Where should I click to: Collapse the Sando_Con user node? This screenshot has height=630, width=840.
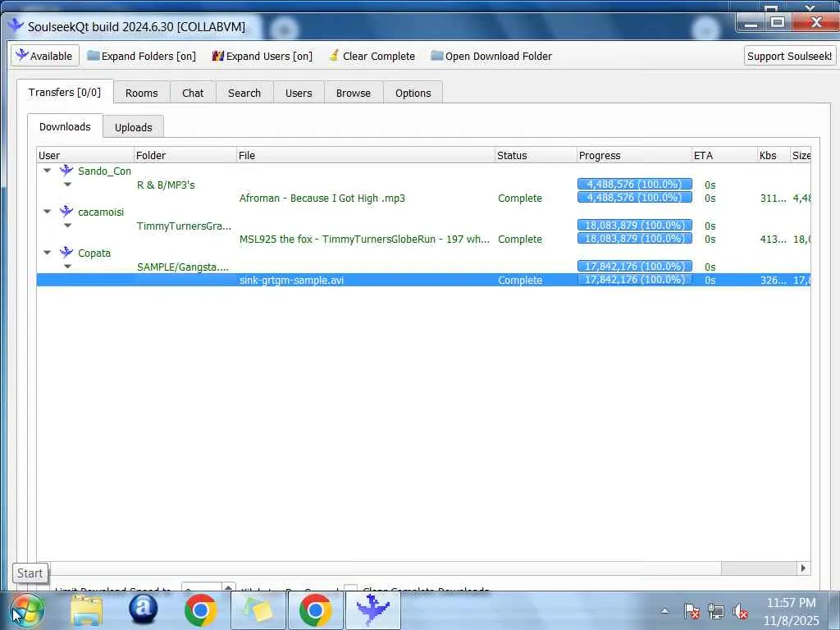(47, 171)
